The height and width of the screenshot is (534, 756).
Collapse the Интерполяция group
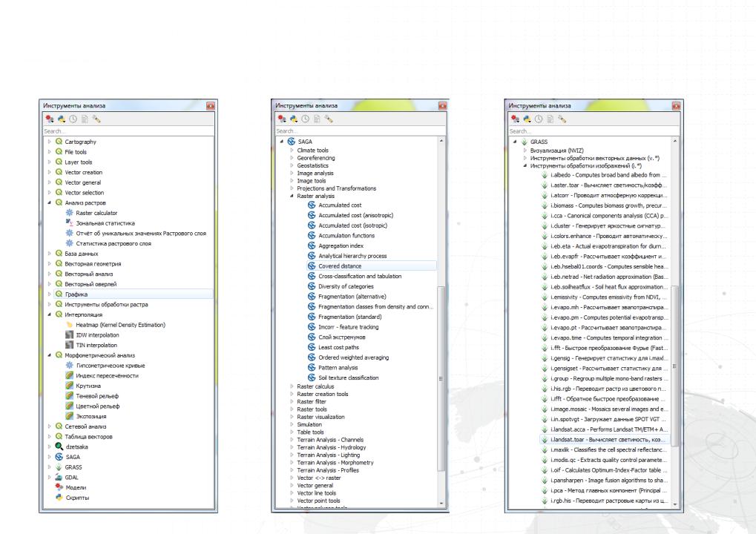tap(49, 314)
